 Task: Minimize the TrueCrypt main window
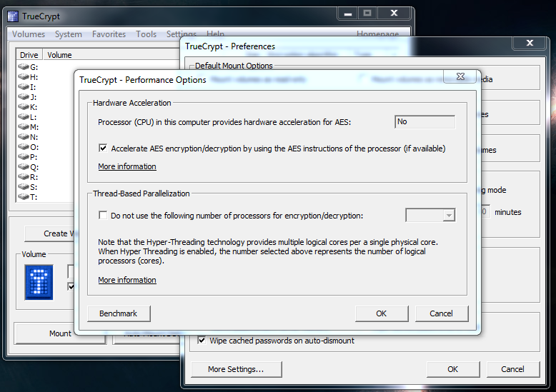click(348, 14)
